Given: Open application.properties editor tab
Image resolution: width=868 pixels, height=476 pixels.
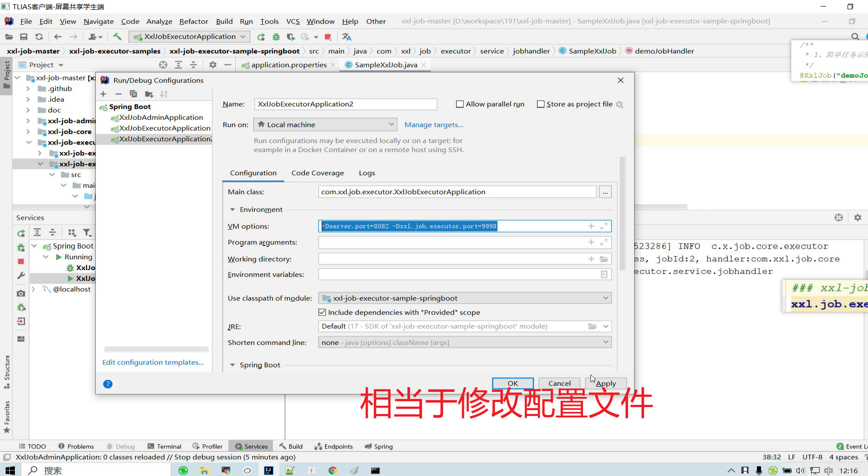Looking at the screenshot, I should tap(288, 65).
